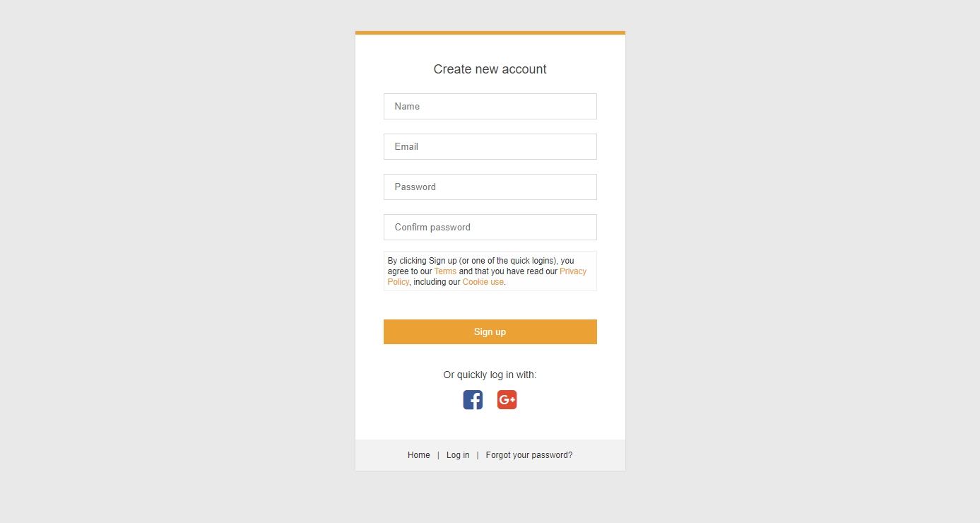The image size is (980, 523).
Task: Focus the Name input field
Action: click(x=490, y=106)
